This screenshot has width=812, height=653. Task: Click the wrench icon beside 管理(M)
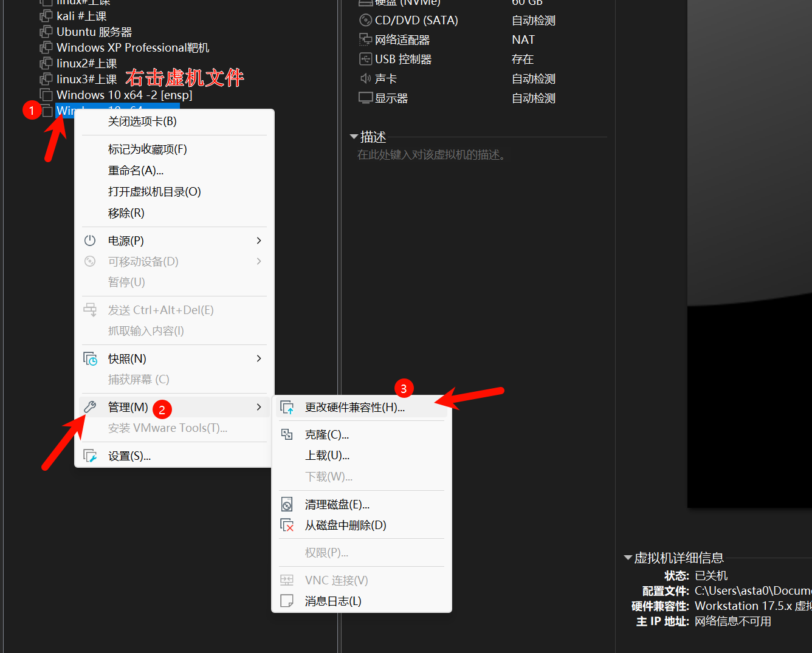pyautogui.click(x=90, y=407)
